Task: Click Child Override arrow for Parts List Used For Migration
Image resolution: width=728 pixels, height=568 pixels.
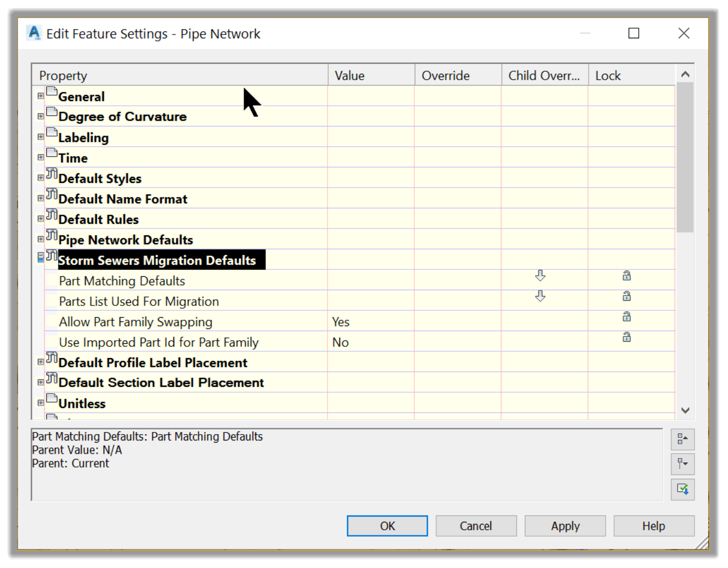Action: 540,296
